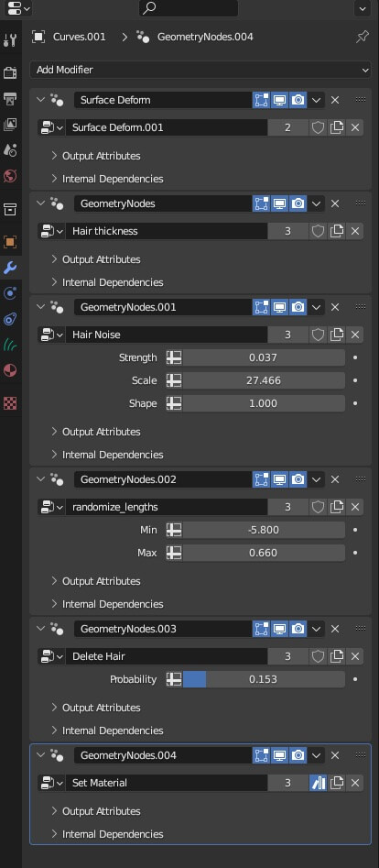Toggle edit mode display for GeometryNodes.003

(261, 628)
